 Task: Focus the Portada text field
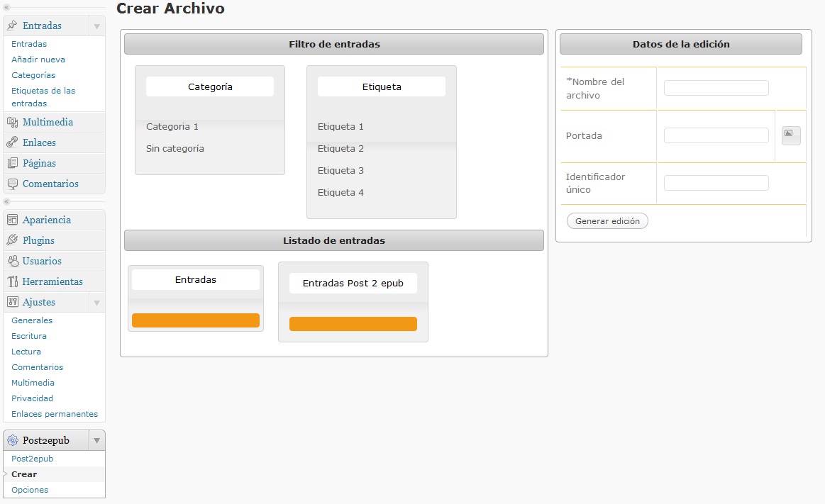pyautogui.click(x=716, y=135)
